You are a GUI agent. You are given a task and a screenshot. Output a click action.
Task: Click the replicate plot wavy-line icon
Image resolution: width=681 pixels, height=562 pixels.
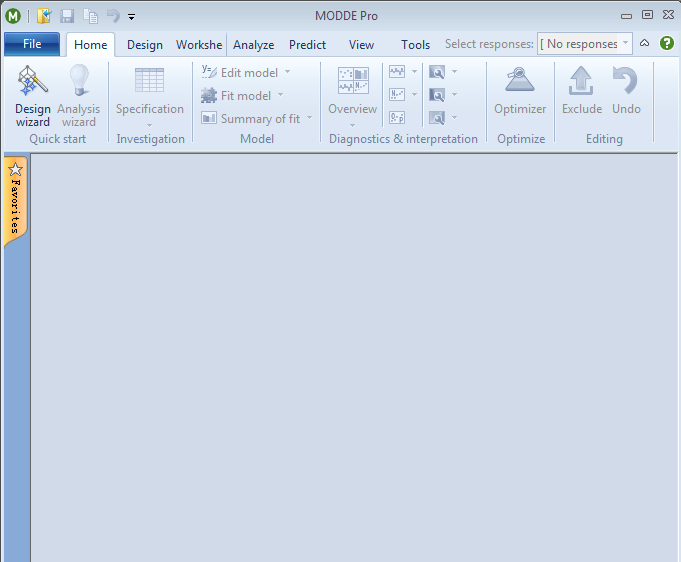tap(397, 71)
